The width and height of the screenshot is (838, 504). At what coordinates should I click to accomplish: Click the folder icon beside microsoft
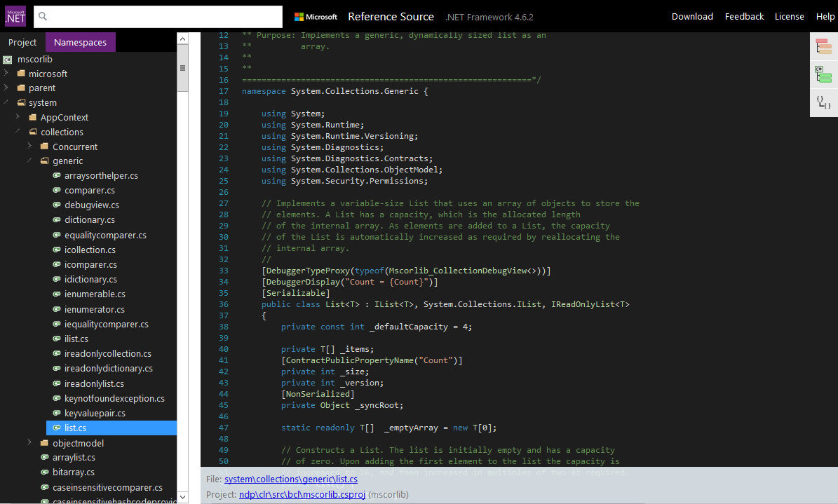[x=21, y=73]
